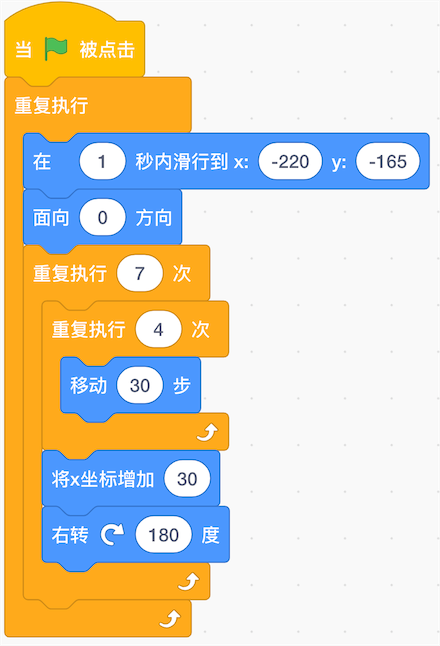Click the loop arrow of repeat 4 block
440x646 pixels.
pos(207,432)
